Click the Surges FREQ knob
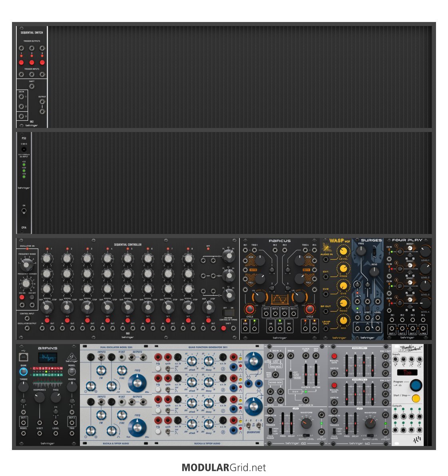448x476 pixels. (360, 251)
